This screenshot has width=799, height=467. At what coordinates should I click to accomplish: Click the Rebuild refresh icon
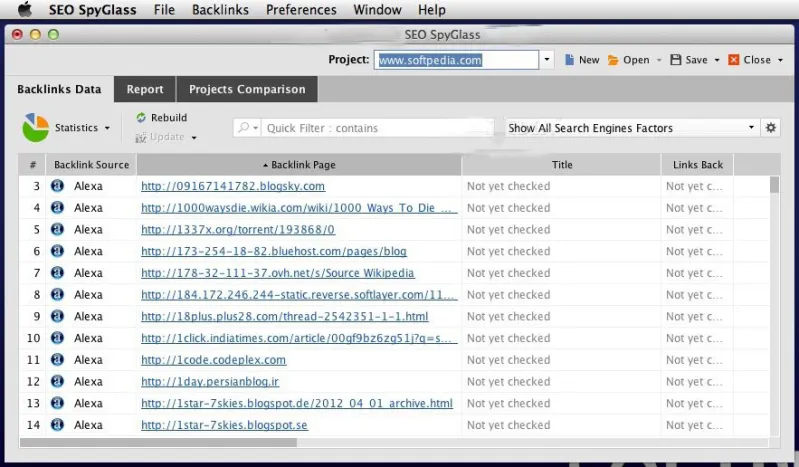141,117
